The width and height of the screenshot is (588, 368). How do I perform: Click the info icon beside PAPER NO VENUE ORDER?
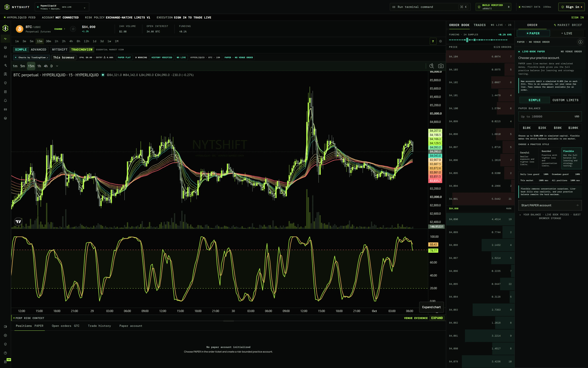pos(580,42)
